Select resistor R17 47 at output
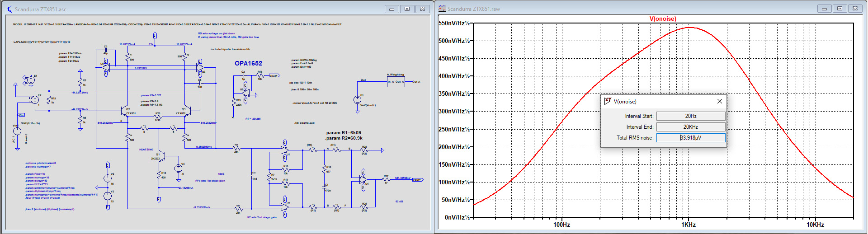 tap(386, 180)
